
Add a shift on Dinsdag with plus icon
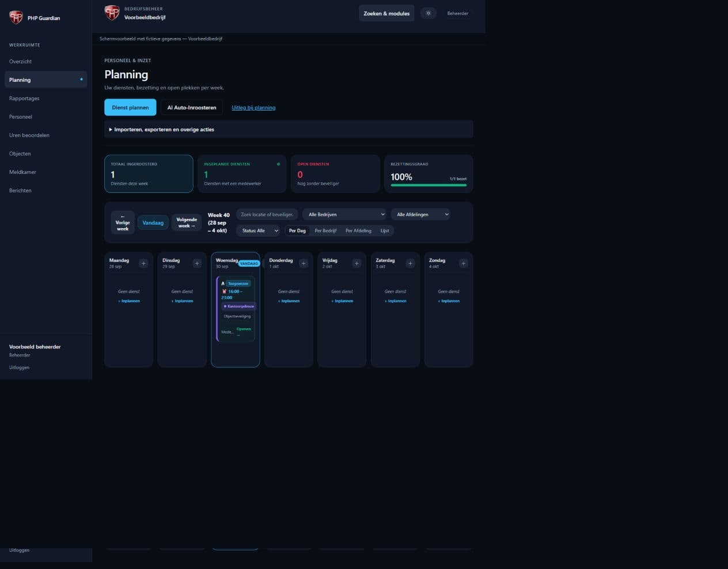197,263
